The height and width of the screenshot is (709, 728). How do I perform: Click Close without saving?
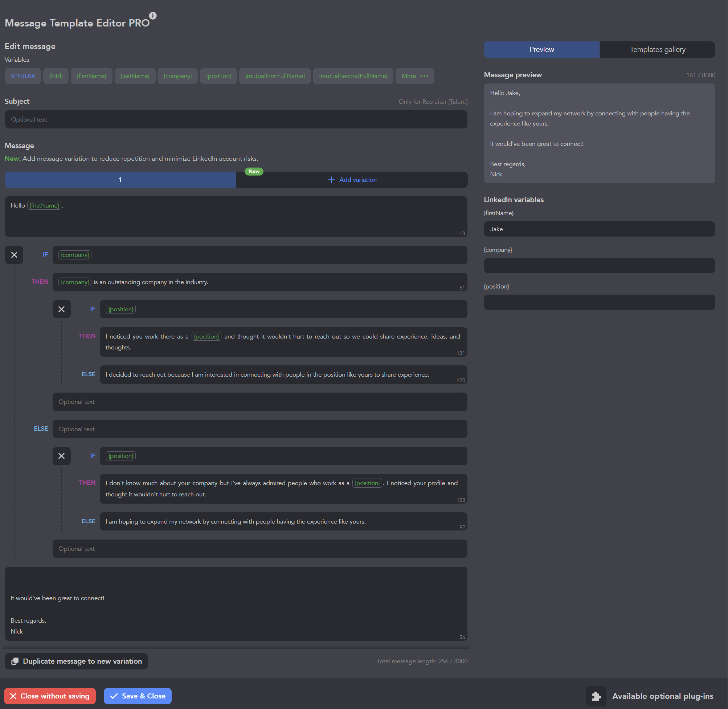(x=50, y=696)
